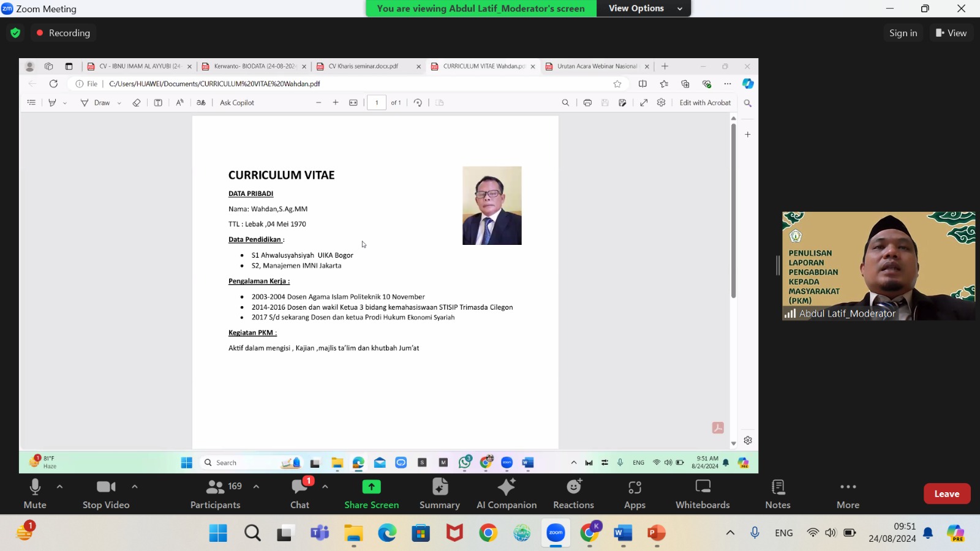This screenshot has width=980, height=551.
Task: Click the Sign in link
Action: point(903,33)
